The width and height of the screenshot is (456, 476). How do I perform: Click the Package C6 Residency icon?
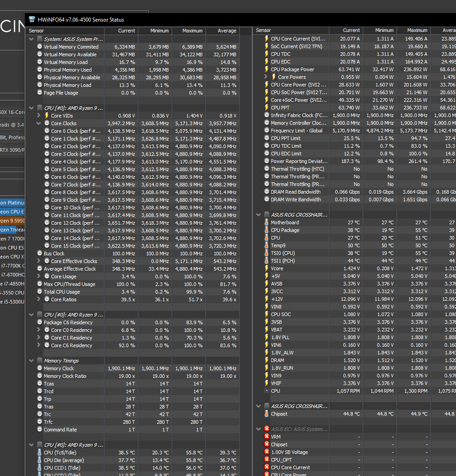pyautogui.click(x=40, y=322)
